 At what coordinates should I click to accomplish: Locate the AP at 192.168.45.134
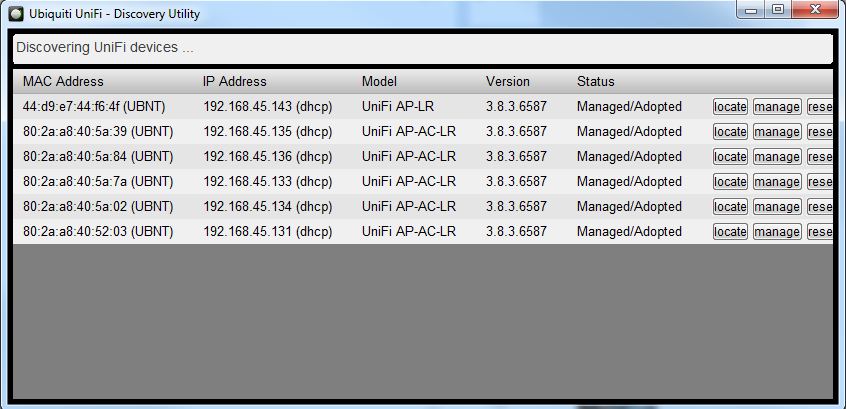[x=730, y=207]
